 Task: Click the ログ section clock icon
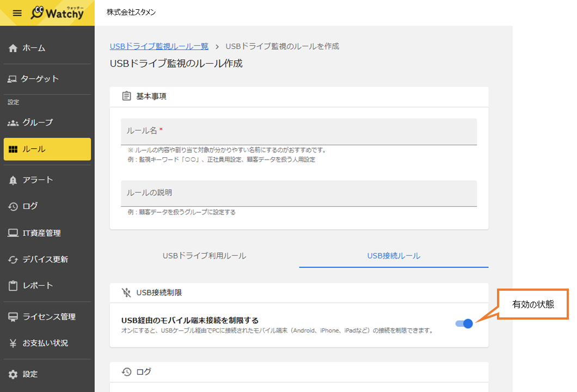[127, 372]
